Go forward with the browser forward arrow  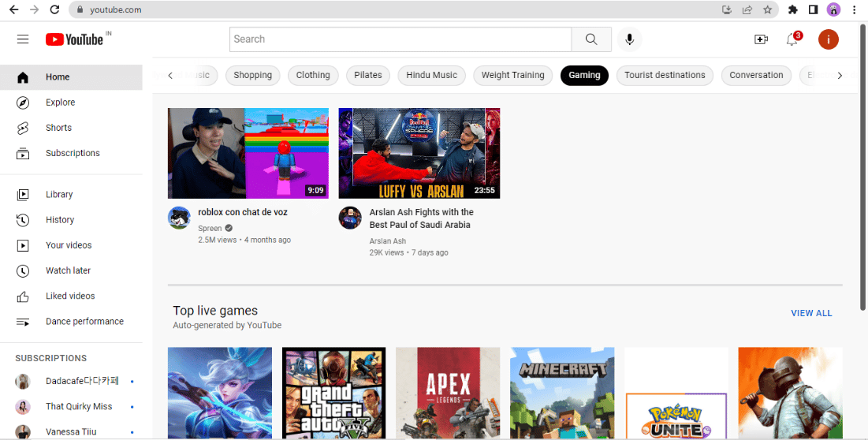click(x=35, y=9)
